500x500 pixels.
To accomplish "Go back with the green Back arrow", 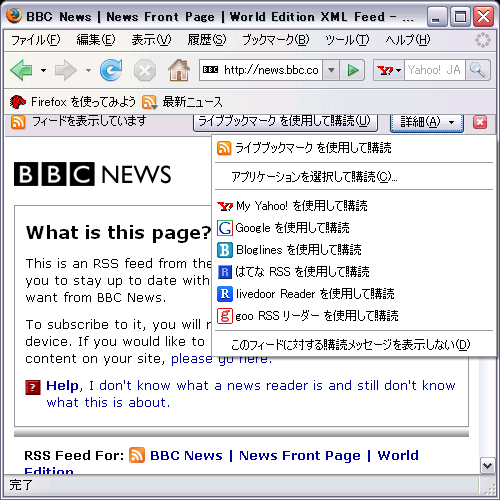I will (21, 70).
